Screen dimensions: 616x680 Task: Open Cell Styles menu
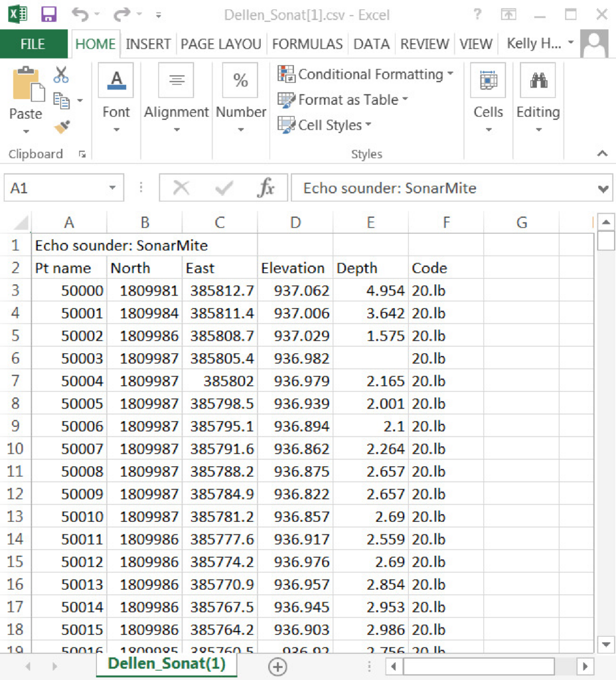coord(325,125)
